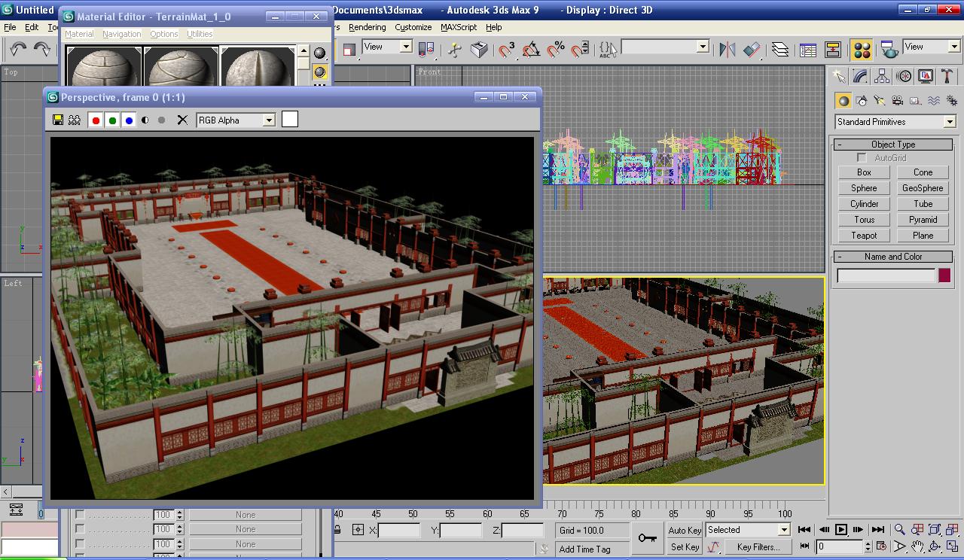
Task: Open the Customize menu
Action: 413,27
